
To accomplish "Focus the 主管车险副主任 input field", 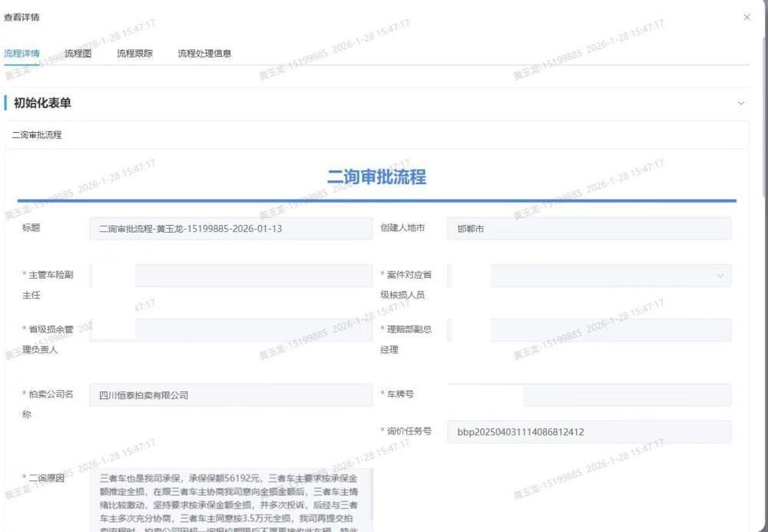I will click(253, 276).
